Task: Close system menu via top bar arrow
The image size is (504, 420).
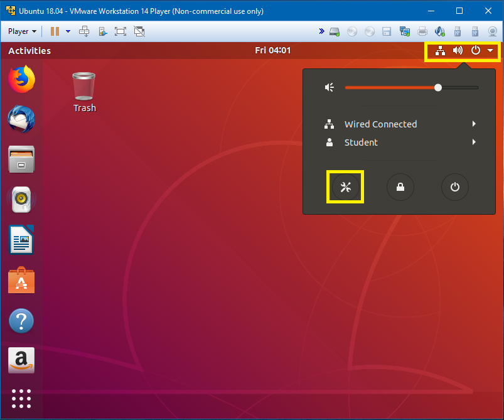Action: click(x=490, y=50)
